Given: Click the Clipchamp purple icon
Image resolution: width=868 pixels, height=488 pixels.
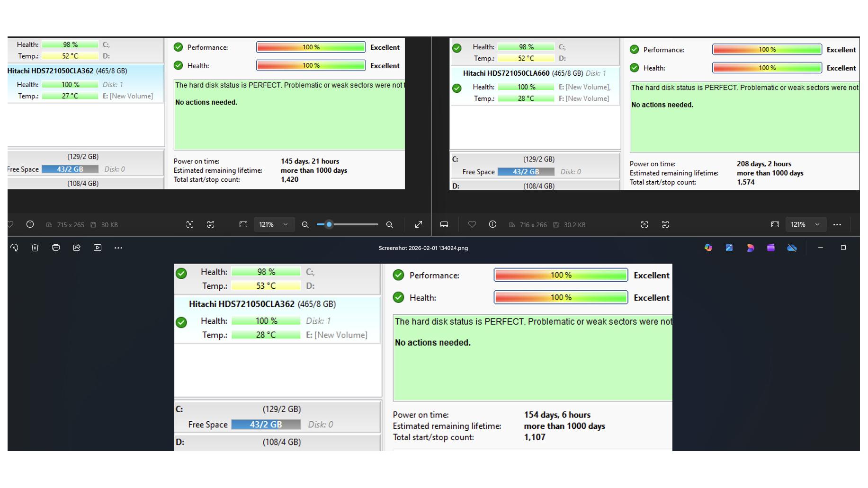Looking at the screenshot, I should pyautogui.click(x=771, y=248).
